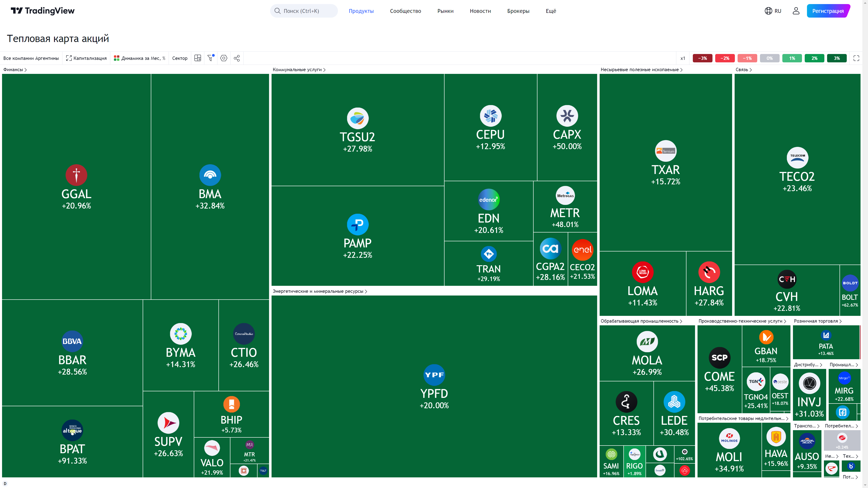The height and width of the screenshot is (488, 868).
Task: Click the GGAL company logo
Action: (76, 175)
